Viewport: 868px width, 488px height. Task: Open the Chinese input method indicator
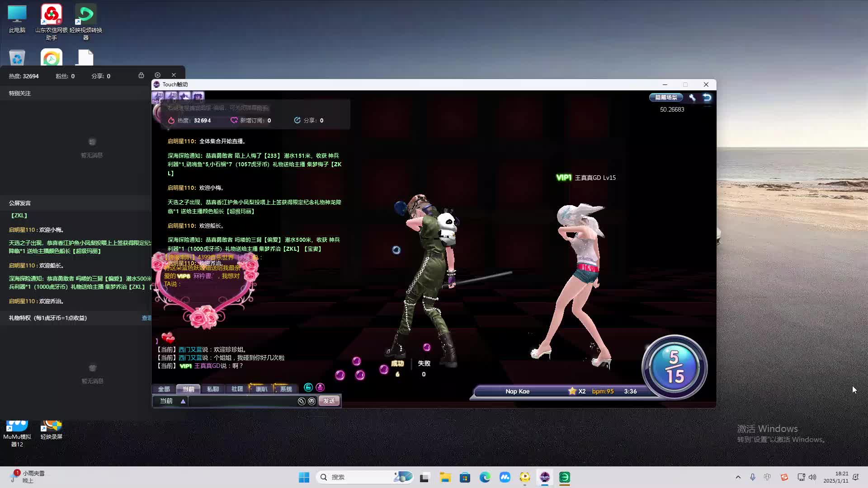click(767, 477)
